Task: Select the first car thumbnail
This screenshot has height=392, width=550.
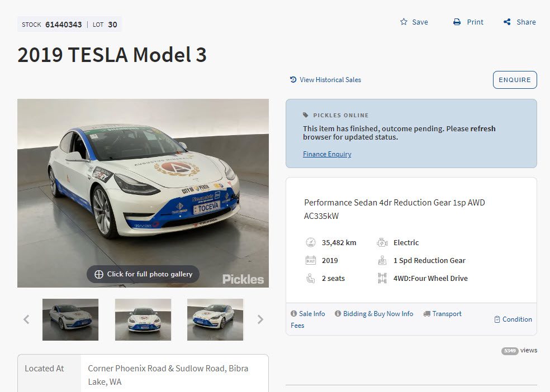Action: [x=70, y=319]
